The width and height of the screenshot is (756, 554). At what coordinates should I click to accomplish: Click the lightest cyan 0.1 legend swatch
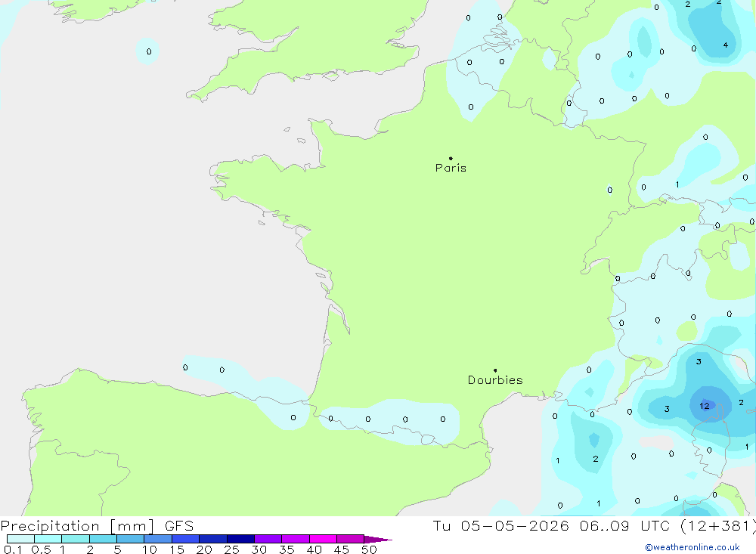click(x=20, y=539)
